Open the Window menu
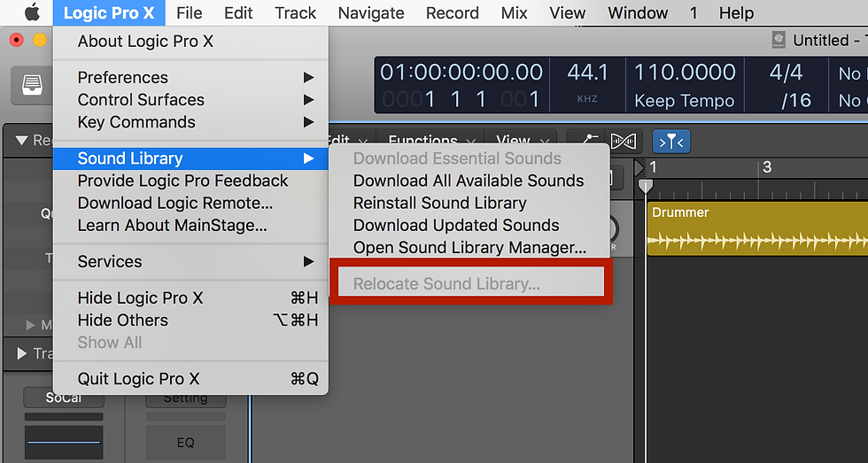 [x=638, y=12]
